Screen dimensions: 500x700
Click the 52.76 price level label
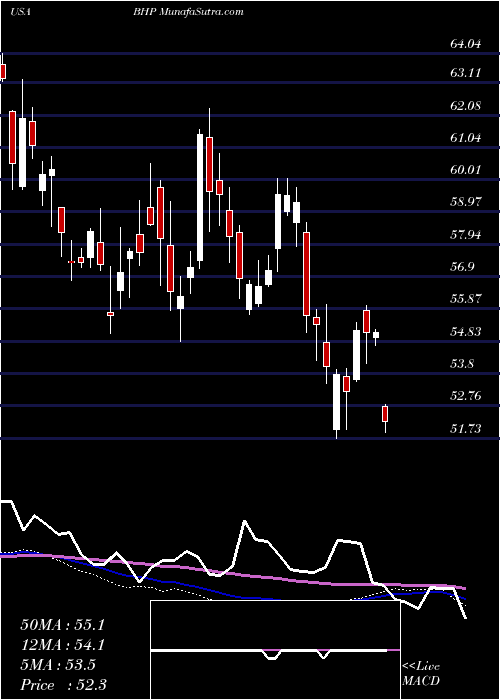pyautogui.click(x=466, y=396)
